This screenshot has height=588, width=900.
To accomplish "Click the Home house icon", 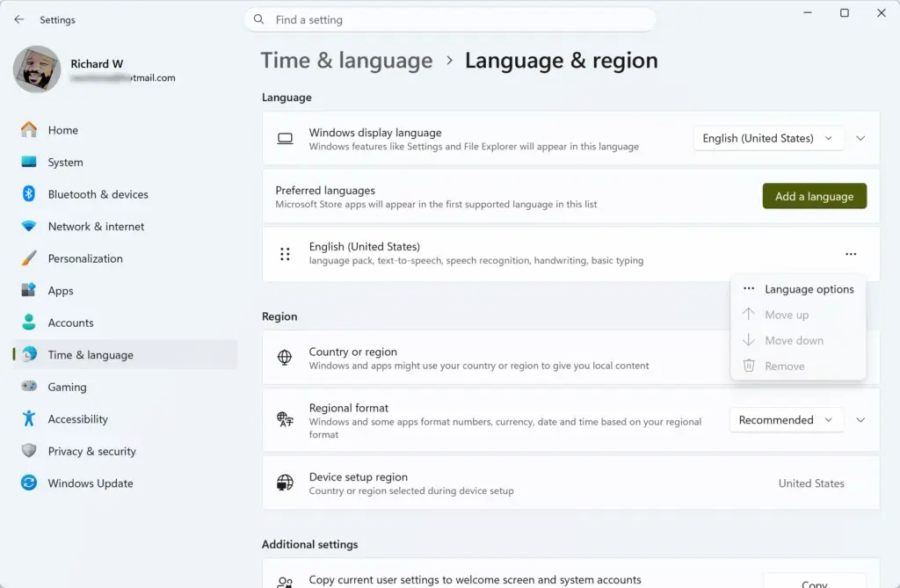I will [x=29, y=130].
